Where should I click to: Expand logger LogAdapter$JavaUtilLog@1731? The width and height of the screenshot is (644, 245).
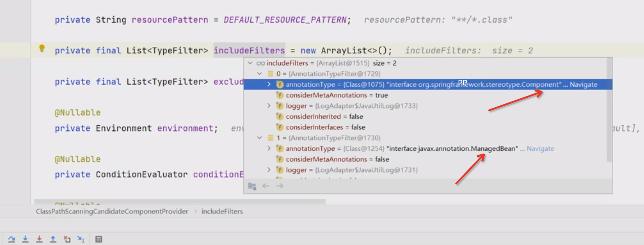click(269, 170)
